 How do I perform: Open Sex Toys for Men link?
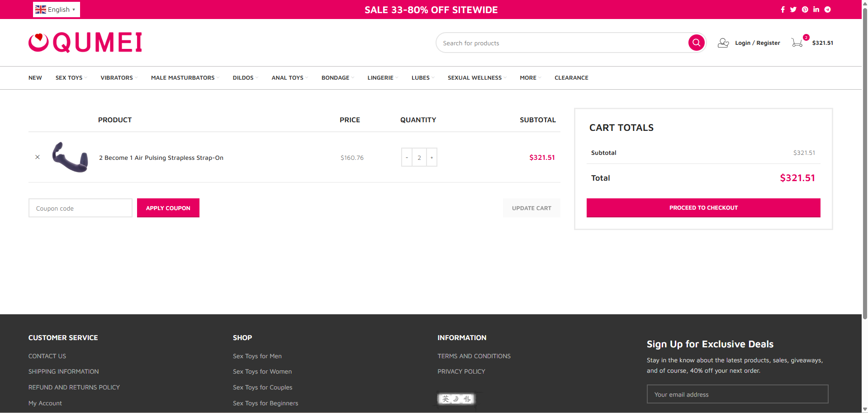[x=257, y=356]
